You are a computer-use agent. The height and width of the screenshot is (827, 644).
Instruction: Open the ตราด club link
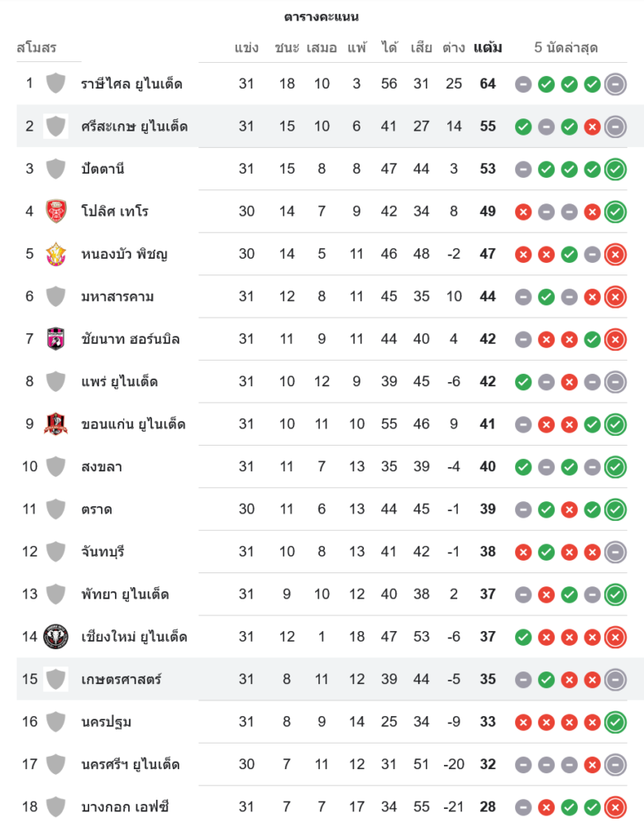point(97,509)
